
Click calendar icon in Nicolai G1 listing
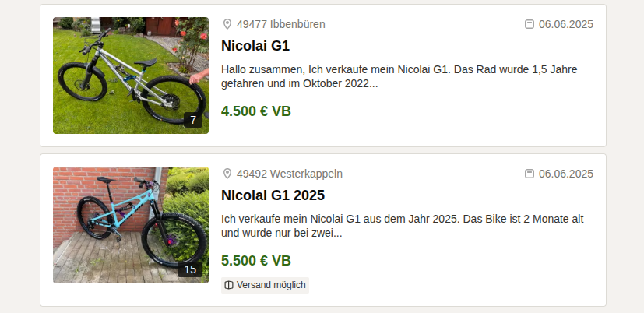tap(530, 24)
